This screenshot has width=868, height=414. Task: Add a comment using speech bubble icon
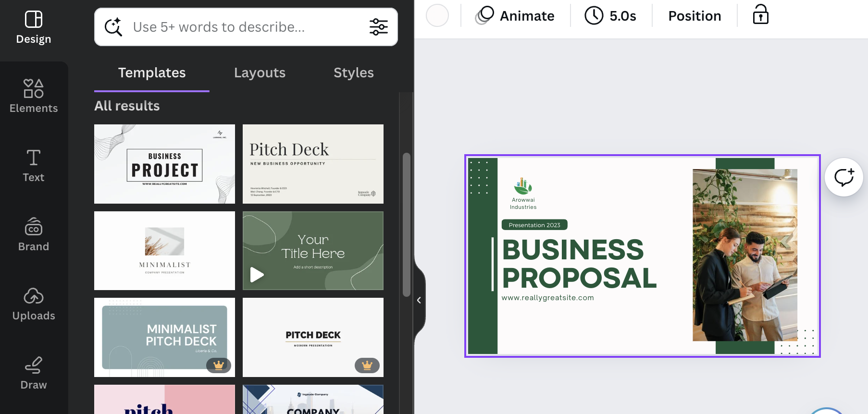[x=844, y=177]
